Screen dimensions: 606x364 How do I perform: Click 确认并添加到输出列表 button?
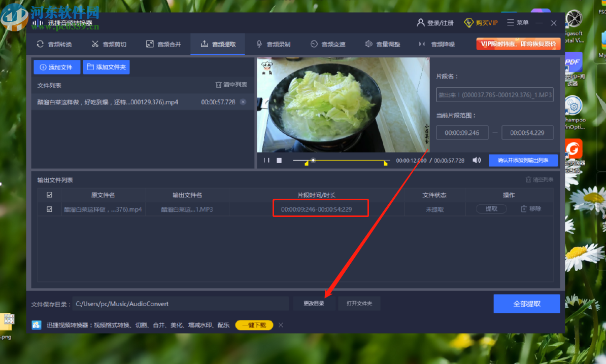click(523, 160)
